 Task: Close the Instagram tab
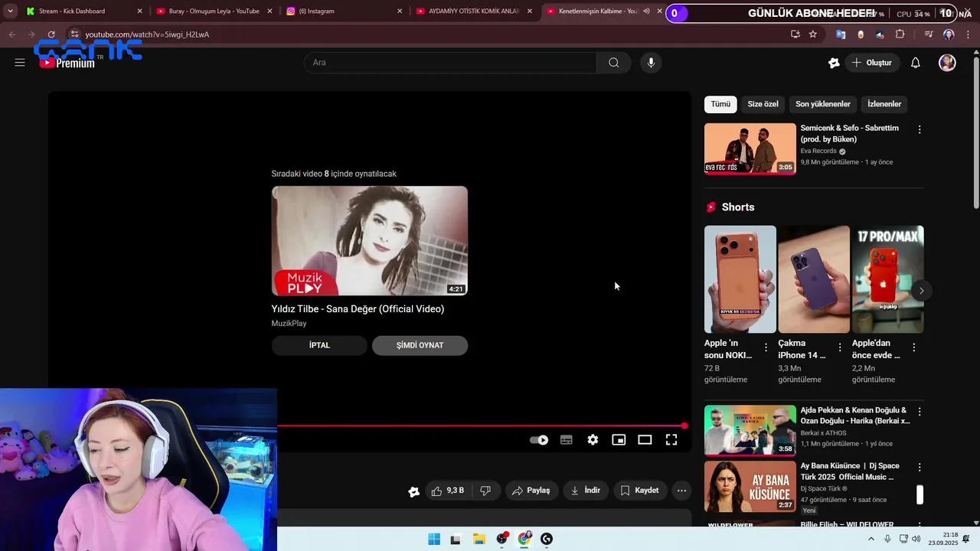(400, 11)
